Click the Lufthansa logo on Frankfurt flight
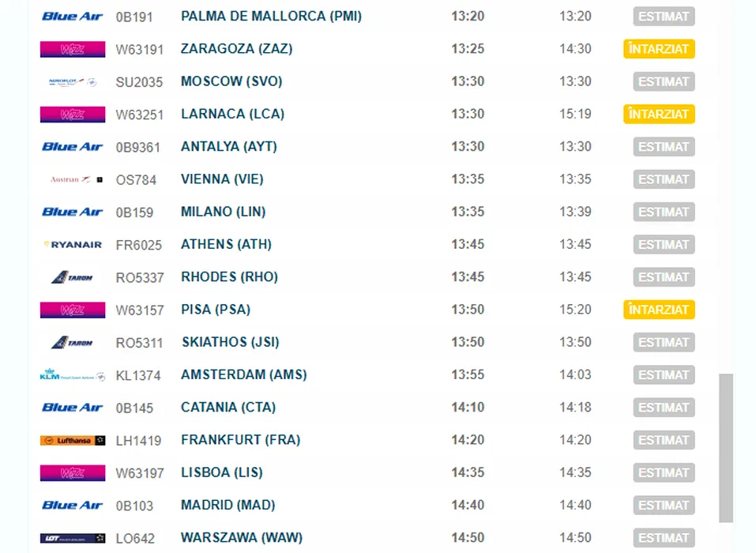Screen dimensions: 756x553 pos(73,440)
